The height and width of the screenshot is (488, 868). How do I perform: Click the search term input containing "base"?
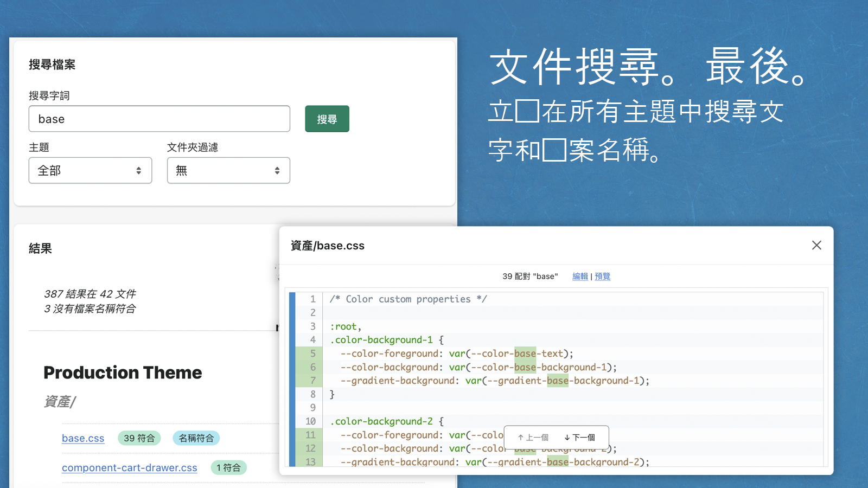point(159,119)
